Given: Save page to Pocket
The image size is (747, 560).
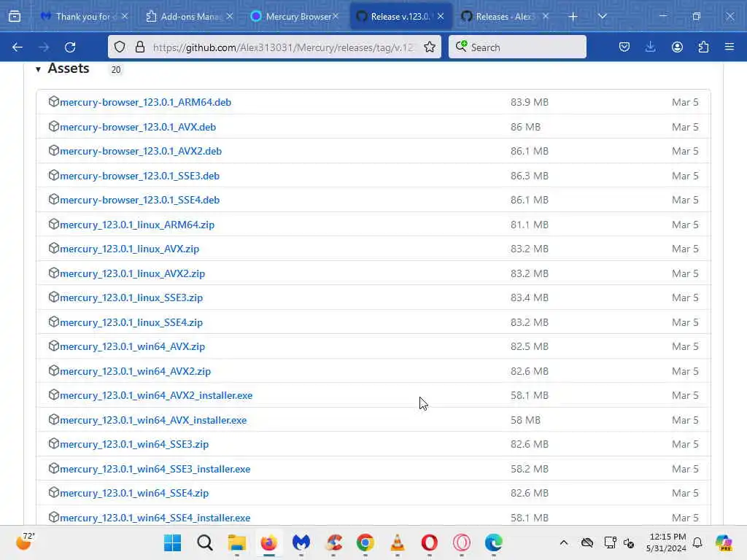Looking at the screenshot, I should pyautogui.click(x=624, y=47).
